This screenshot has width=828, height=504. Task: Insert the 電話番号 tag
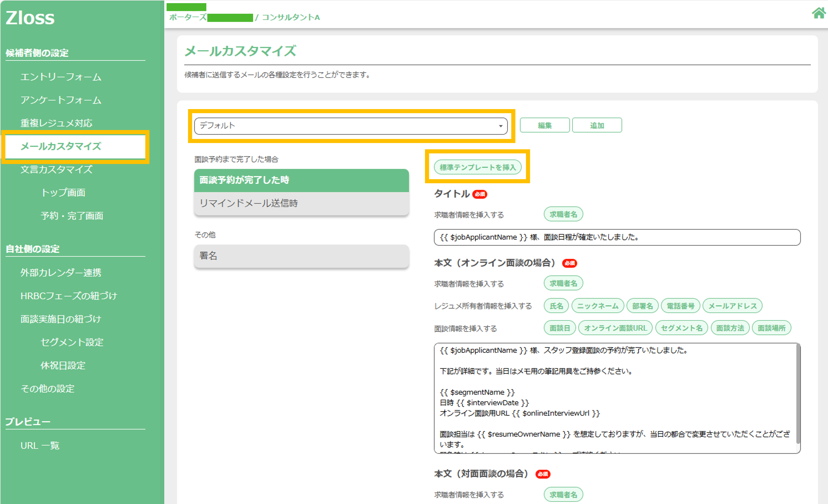click(x=680, y=306)
